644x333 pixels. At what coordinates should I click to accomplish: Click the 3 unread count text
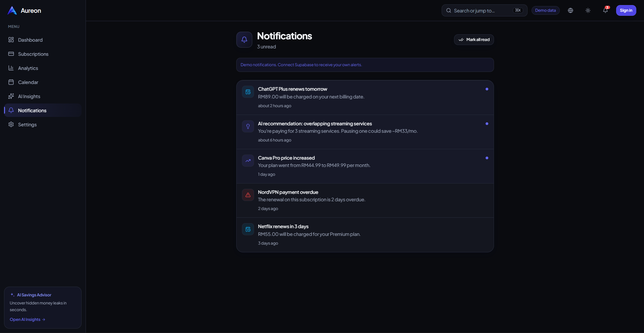(266, 47)
